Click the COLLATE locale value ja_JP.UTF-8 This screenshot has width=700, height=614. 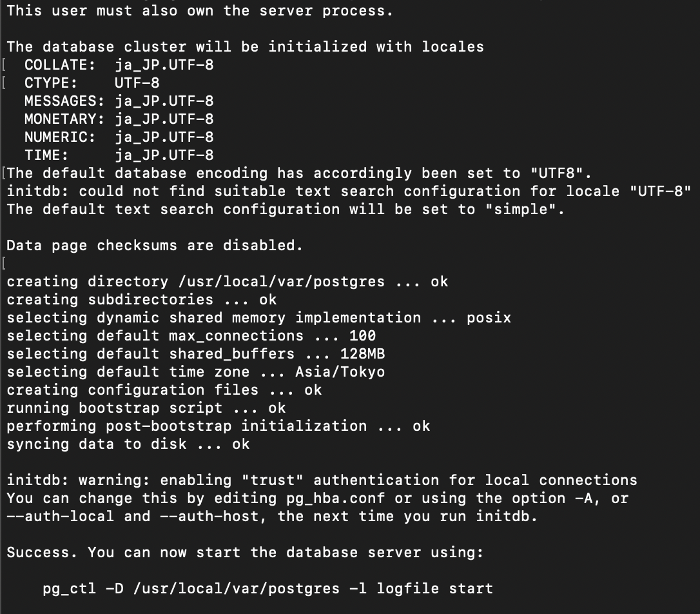tap(164, 65)
